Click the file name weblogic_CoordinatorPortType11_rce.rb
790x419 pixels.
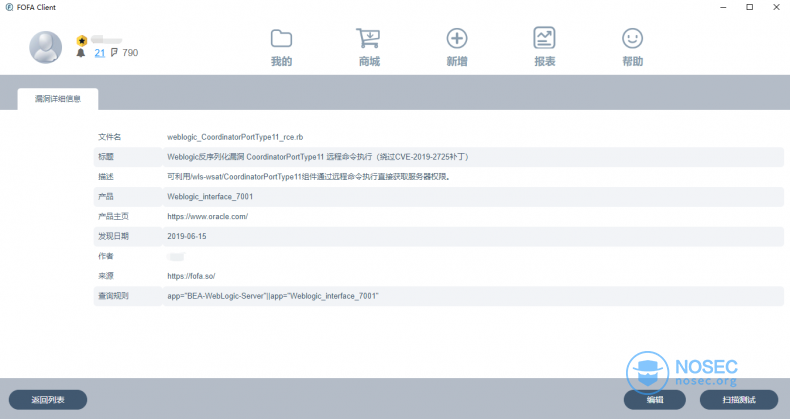pyautogui.click(x=235, y=137)
